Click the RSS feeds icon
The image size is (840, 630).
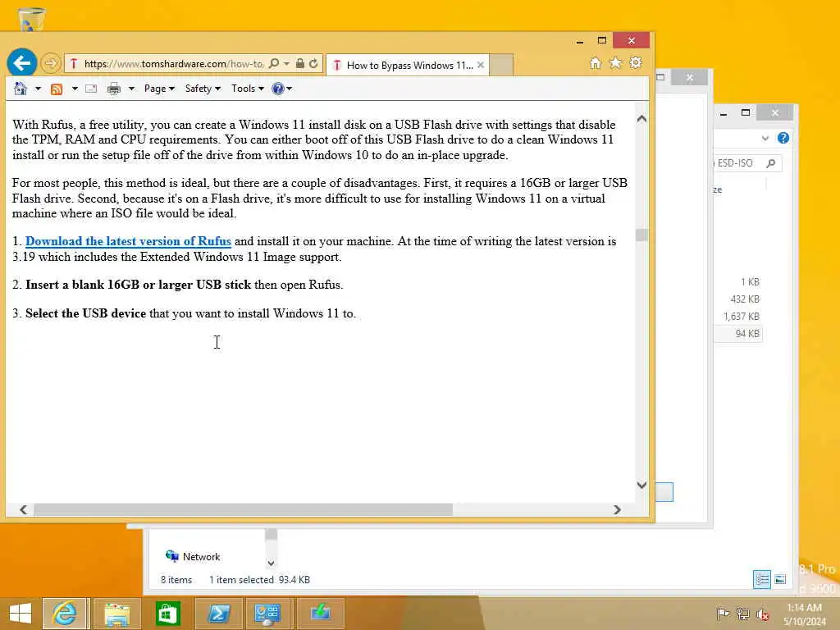click(x=57, y=89)
